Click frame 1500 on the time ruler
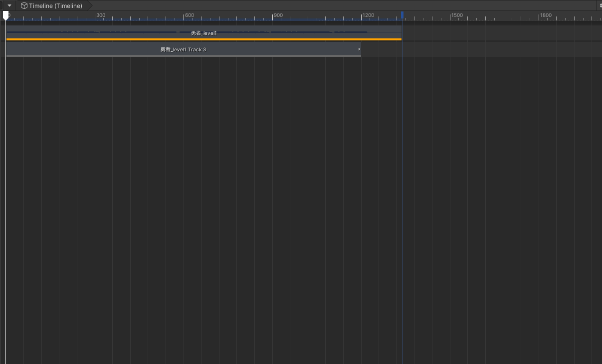Viewport: 602px width, 364px height. [457, 15]
